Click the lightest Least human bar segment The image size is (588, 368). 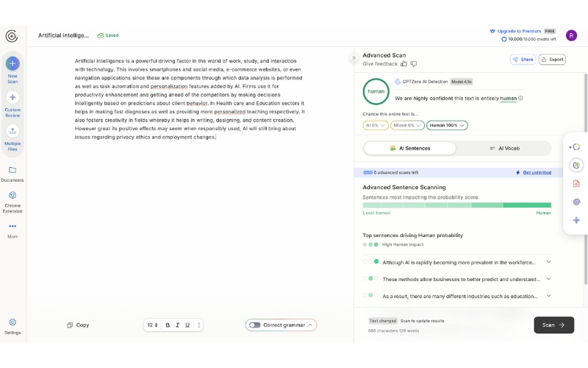pyautogui.click(x=372, y=205)
